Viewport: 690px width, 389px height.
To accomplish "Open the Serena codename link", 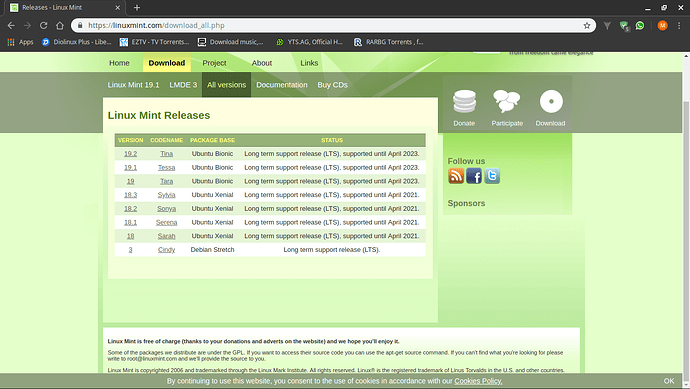I will pyautogui.click(x=166, y=222).
